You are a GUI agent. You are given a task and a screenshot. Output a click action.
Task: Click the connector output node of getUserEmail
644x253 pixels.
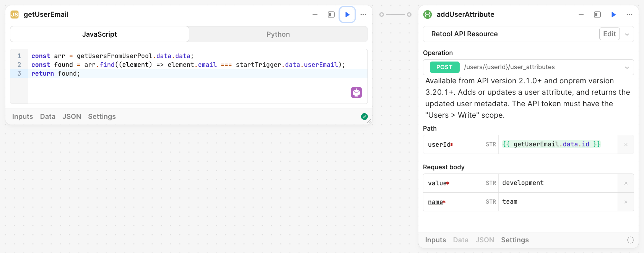382,15
